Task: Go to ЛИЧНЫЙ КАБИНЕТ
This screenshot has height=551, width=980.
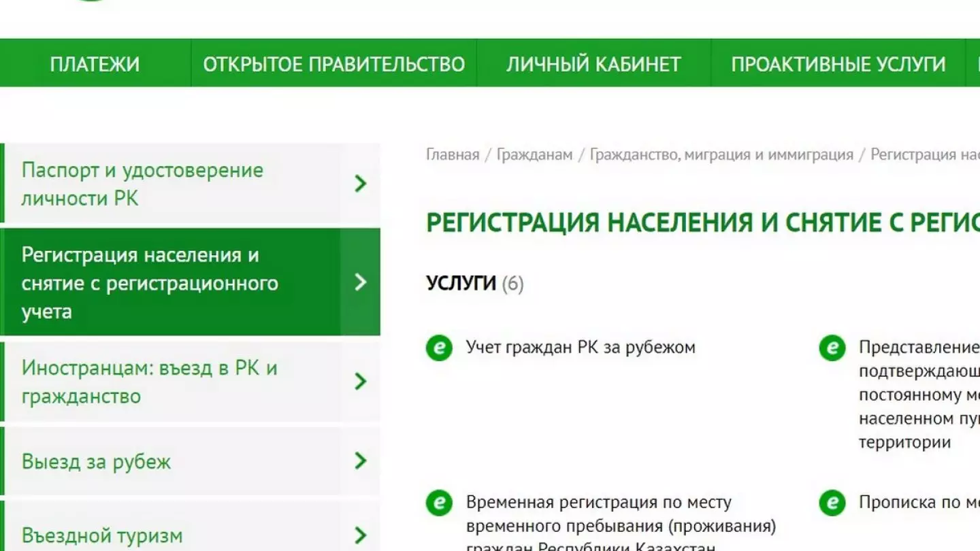Action: [x=593, y=63]
